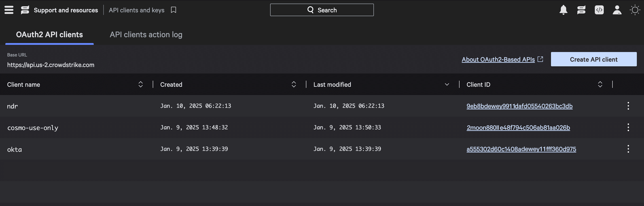This screenshot has height=206, width=644.
Task: Open About OAuth2-Based APIs link
Action: tap(498, 59)
